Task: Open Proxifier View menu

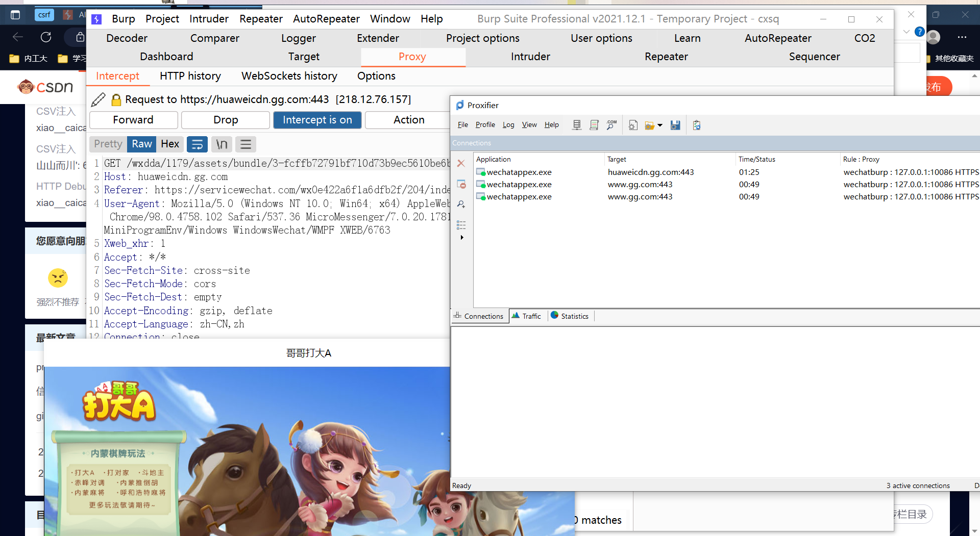Action: tap(529, 125)
